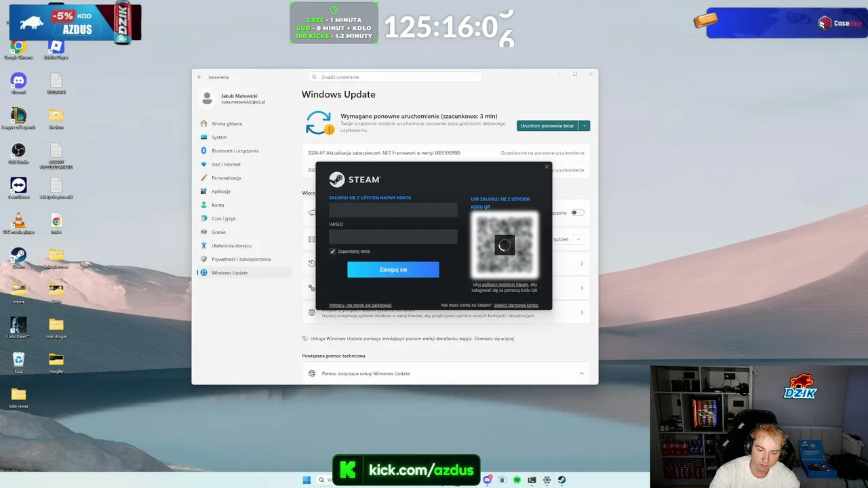Select the Until Dawn desktop shortcut
This screenshot has width=868, height=488.
coord(18,327)
